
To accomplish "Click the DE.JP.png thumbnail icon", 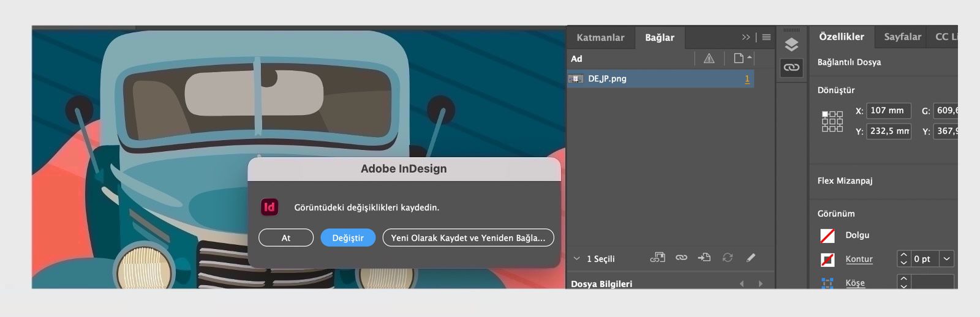I will click(576, 79).
